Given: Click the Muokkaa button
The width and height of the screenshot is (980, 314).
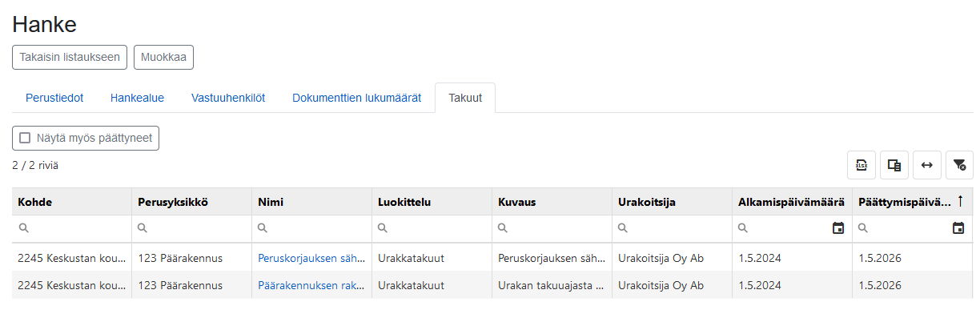Looking at the screenshot, I should pos(163,57).
